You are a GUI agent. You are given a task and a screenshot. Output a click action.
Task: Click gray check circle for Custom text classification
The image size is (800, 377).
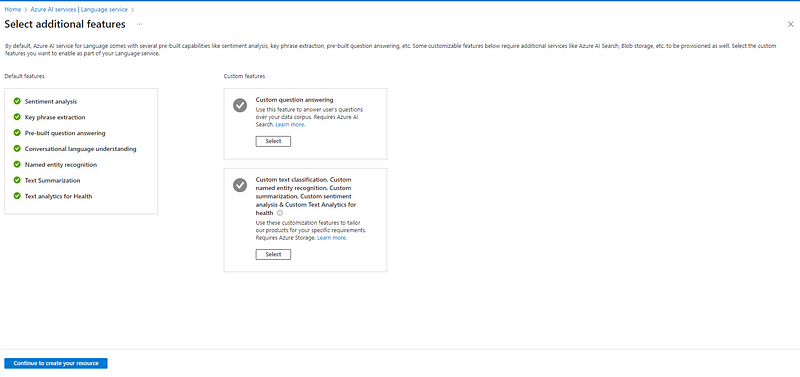coord(240,185)
